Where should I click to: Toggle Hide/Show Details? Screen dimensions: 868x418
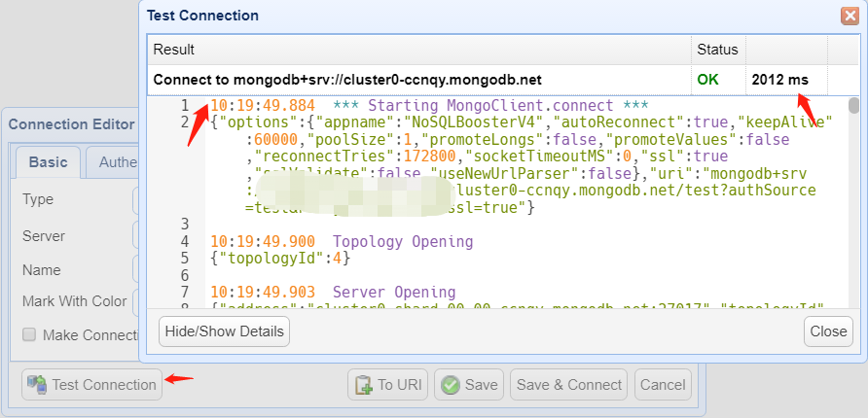click(224, 331)
